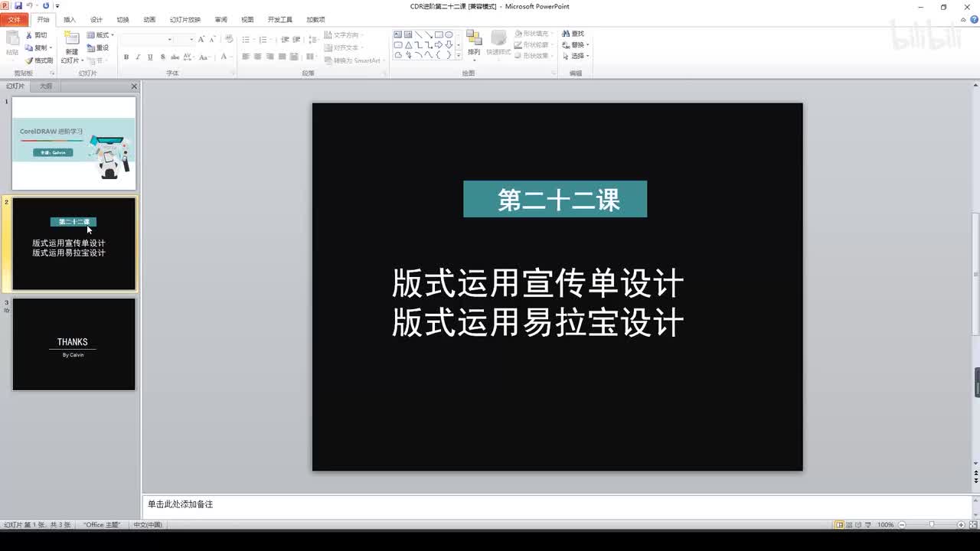Click the Undo arrow in quick access toolbar
This screenshot has height=551, width=980.
click(29, 6)
